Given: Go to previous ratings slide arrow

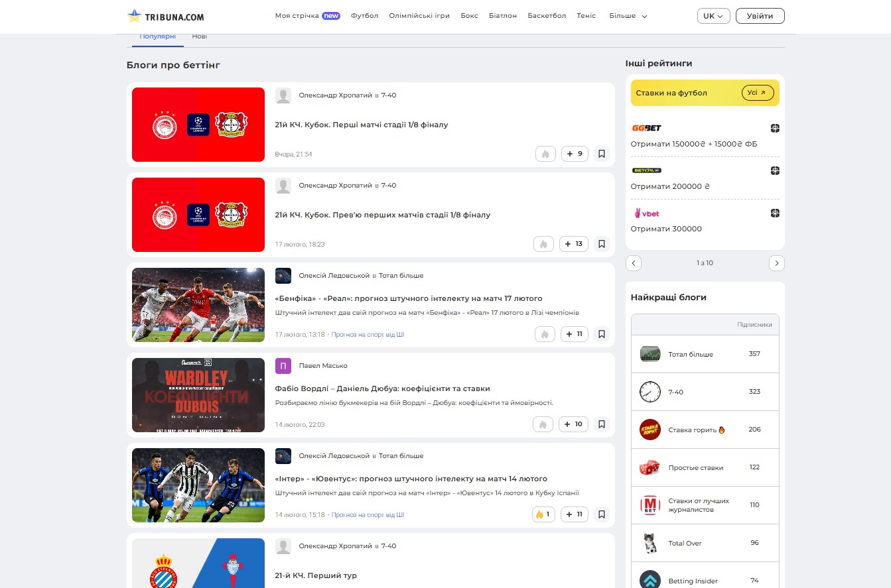Looking at the screenshot, I should click(x=634, y=263).
